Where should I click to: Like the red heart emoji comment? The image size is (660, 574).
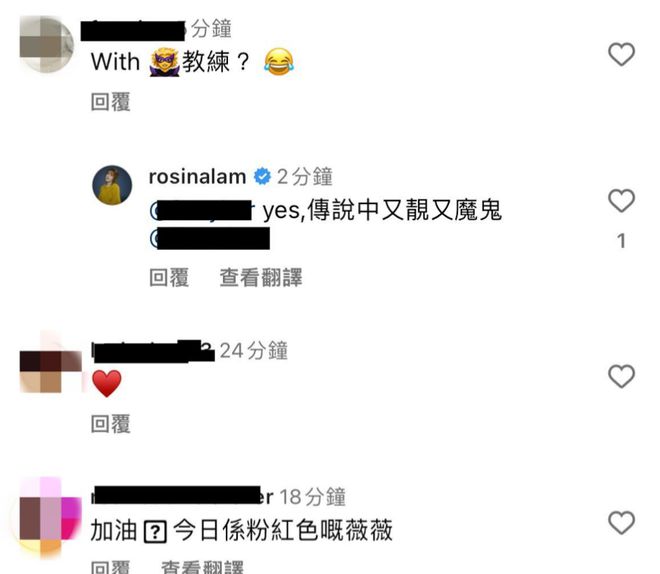tap(621, 376)
